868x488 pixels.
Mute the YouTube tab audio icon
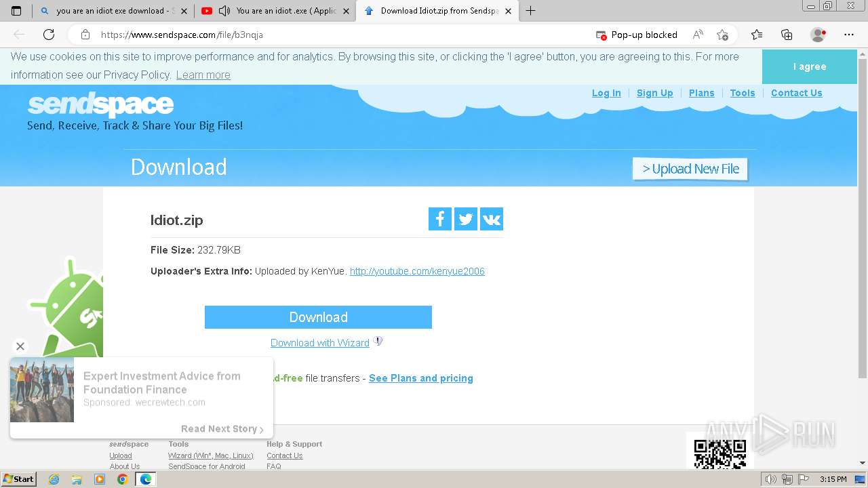point(224,11)
